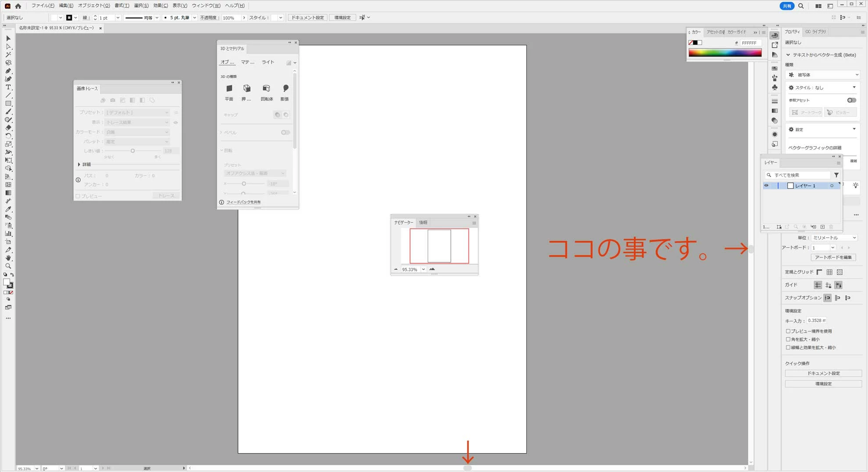Viewport: 868px width, 472px height.
Task: Click the フィードバックを共有 link
Action: (243, 202)
